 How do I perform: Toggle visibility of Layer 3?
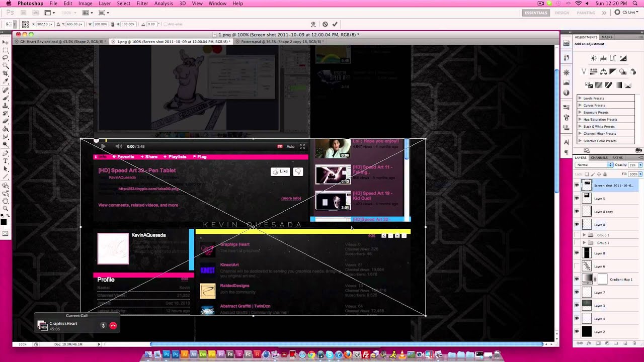[x=577, y=305]
